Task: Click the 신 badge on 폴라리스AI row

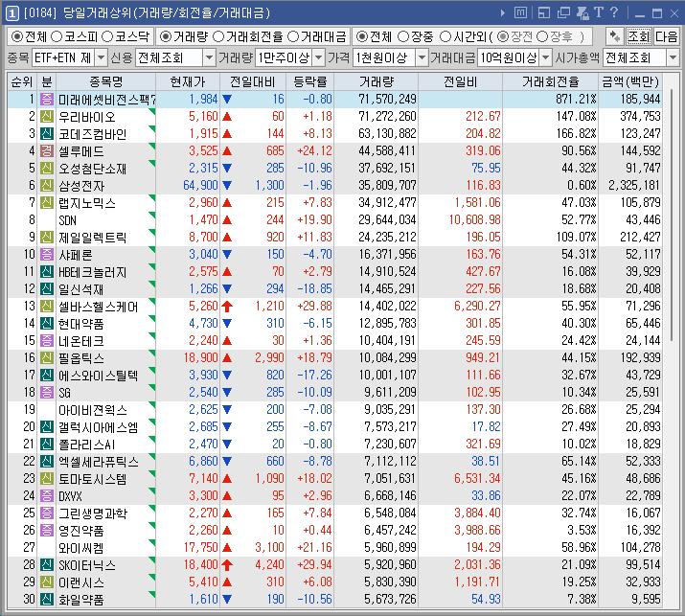Action: coord(47,445)
